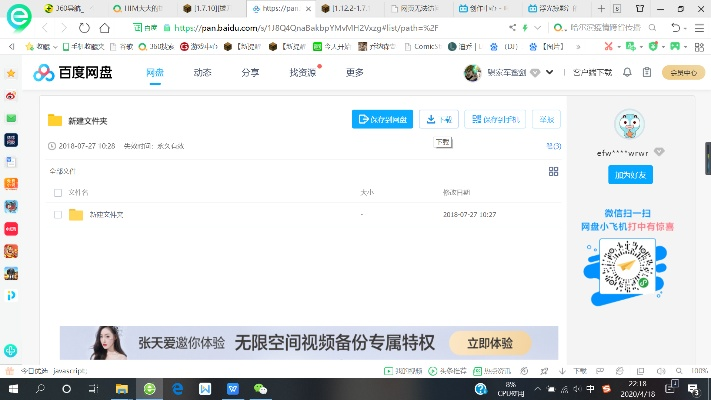Image resolution: width=711 pixels, height=400 pixels.
Task: Click the page zoom 100% indicator
Action: [x=699, y=371]
